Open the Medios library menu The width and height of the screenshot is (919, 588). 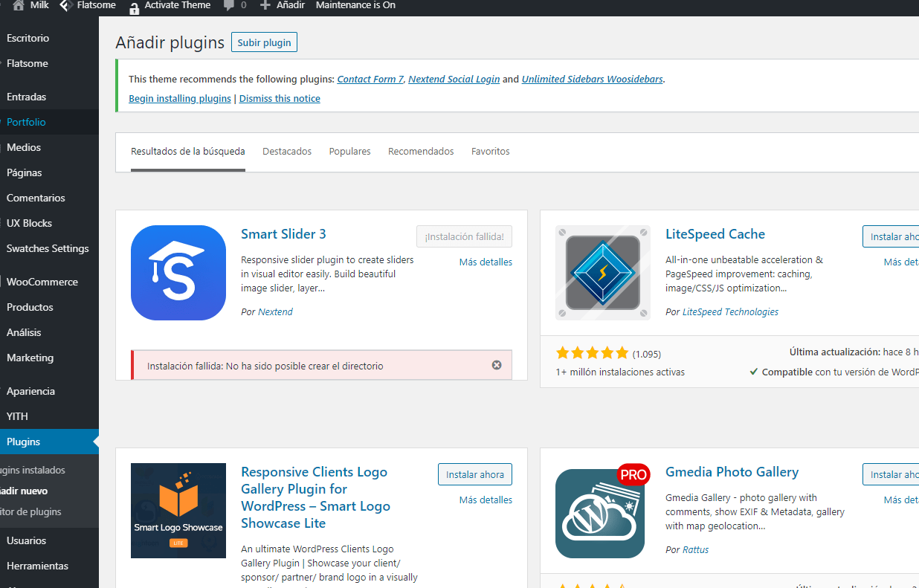24,147
